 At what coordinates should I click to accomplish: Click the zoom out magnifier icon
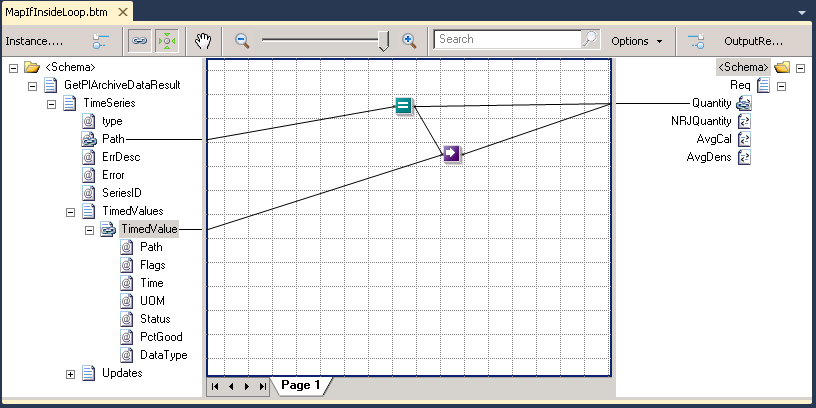click(242, 41)
